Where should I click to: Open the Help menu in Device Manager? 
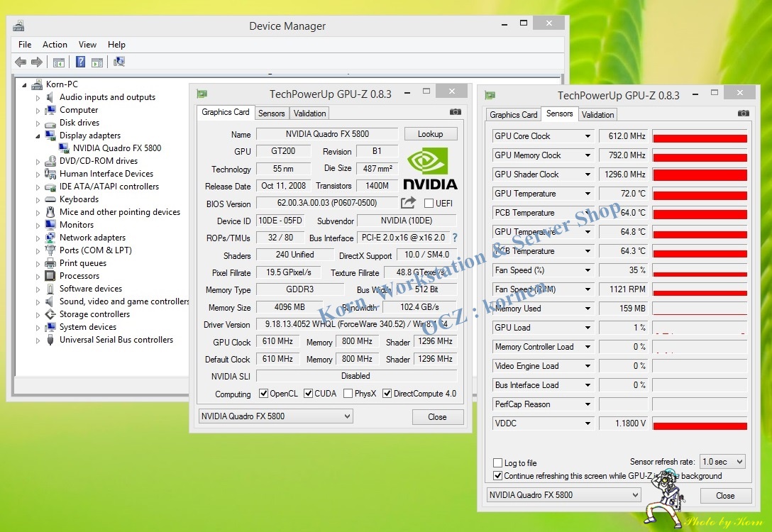[116, 44]
